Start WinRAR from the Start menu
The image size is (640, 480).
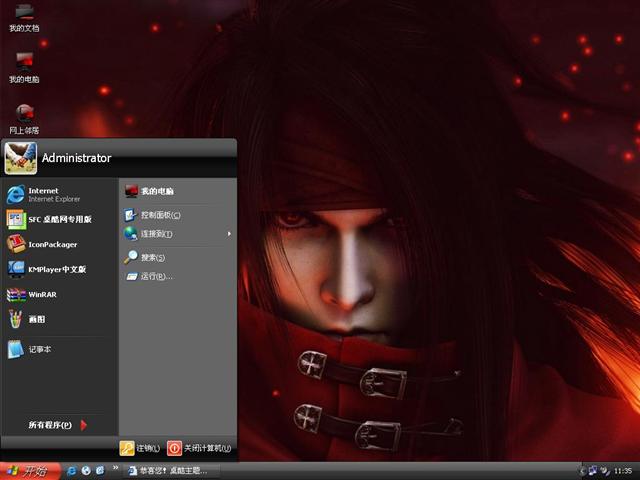40,295
